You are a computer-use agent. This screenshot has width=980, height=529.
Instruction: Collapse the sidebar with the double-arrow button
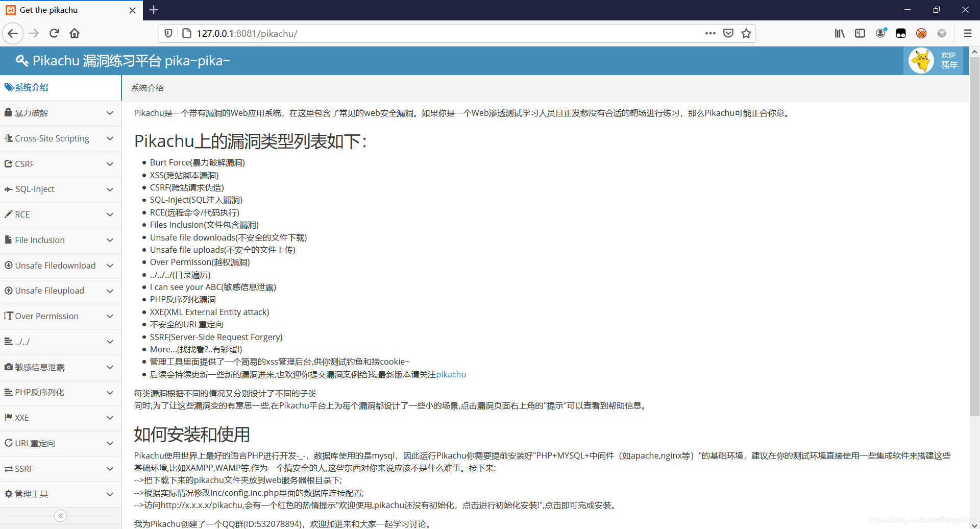click(60, 516)
